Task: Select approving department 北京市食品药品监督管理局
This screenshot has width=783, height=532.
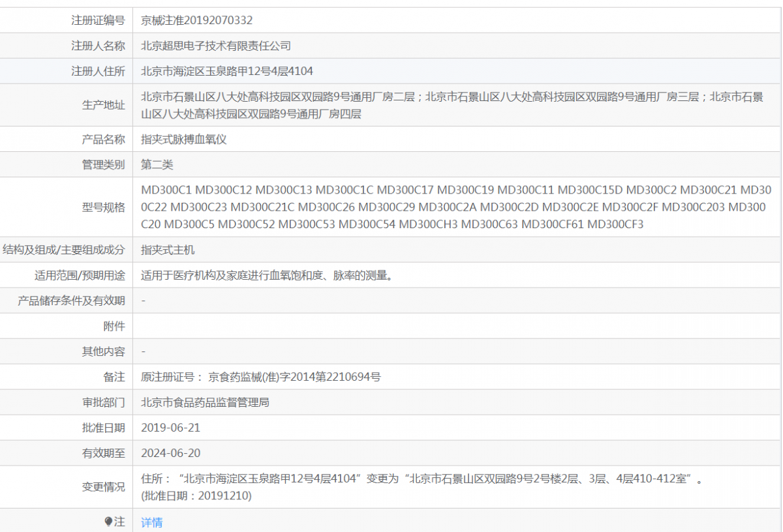Action: [x=205, y=402]
